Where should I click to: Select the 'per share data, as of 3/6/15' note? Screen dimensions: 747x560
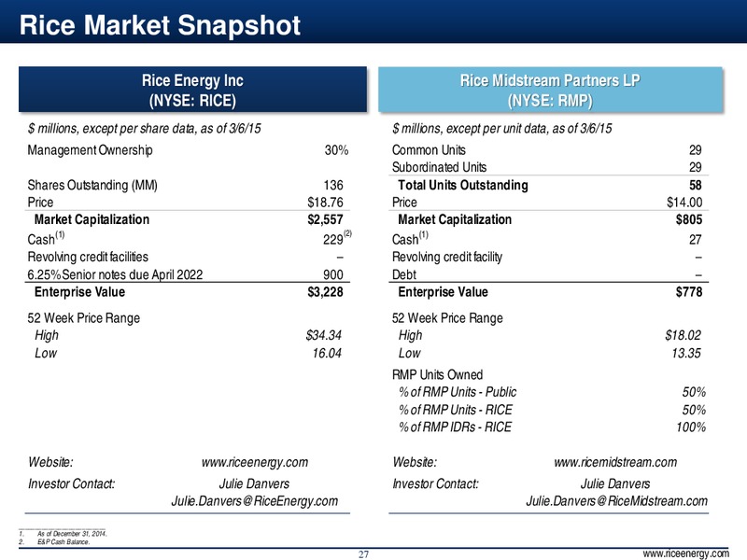coord(144,129)
